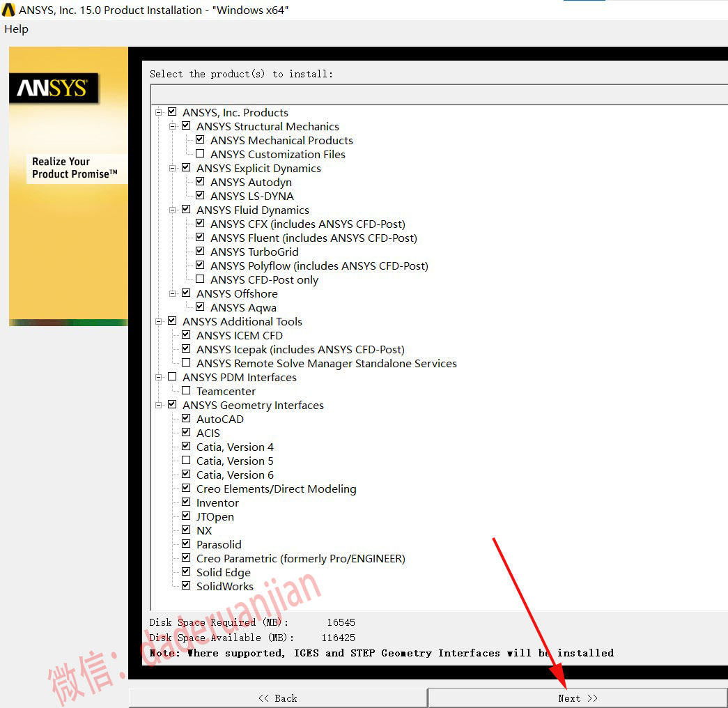Uncheck ANSYS Icepak checkbox
728x708 pixels.
coord(186,349)
